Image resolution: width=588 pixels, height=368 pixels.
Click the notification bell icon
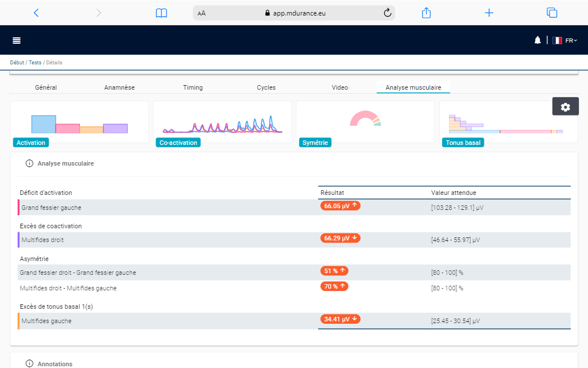537,40
